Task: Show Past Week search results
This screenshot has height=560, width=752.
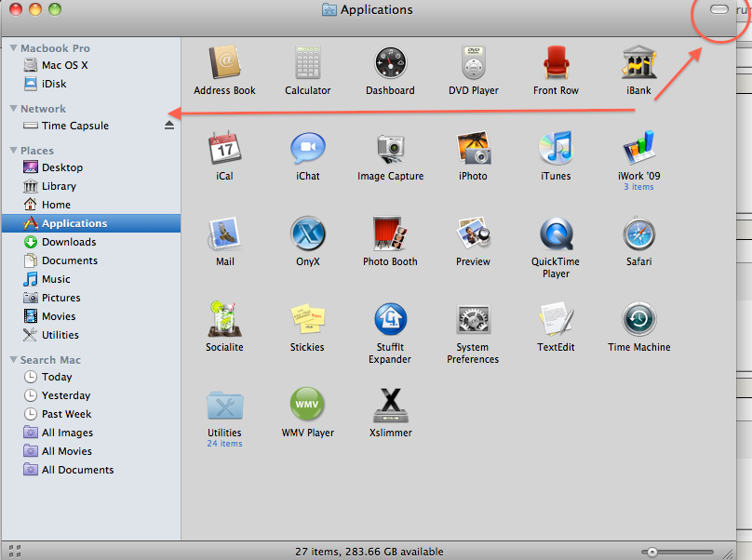Action: (91, 414)
